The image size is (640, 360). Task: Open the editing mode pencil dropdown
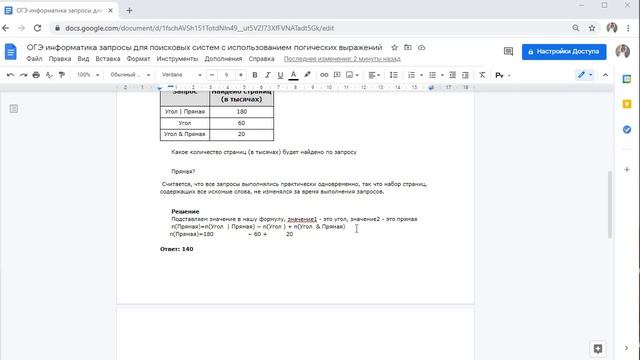[x=585, y=75]
